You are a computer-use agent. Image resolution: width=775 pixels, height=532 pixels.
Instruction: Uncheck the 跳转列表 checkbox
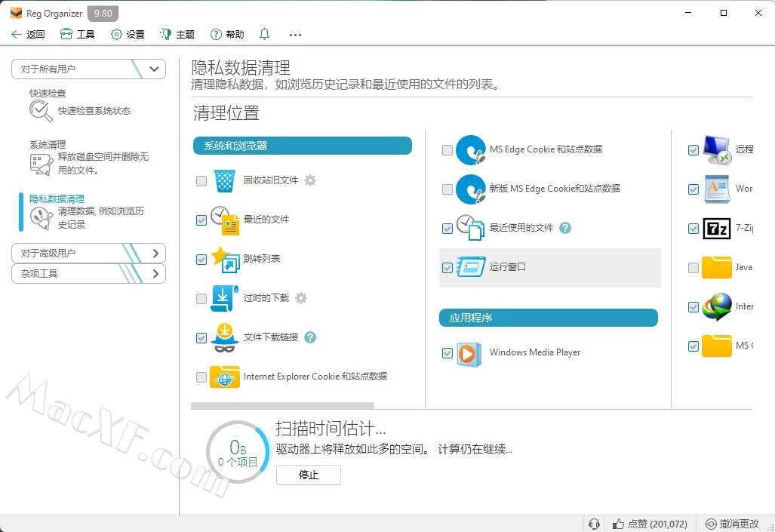click(x=201, y=260)
